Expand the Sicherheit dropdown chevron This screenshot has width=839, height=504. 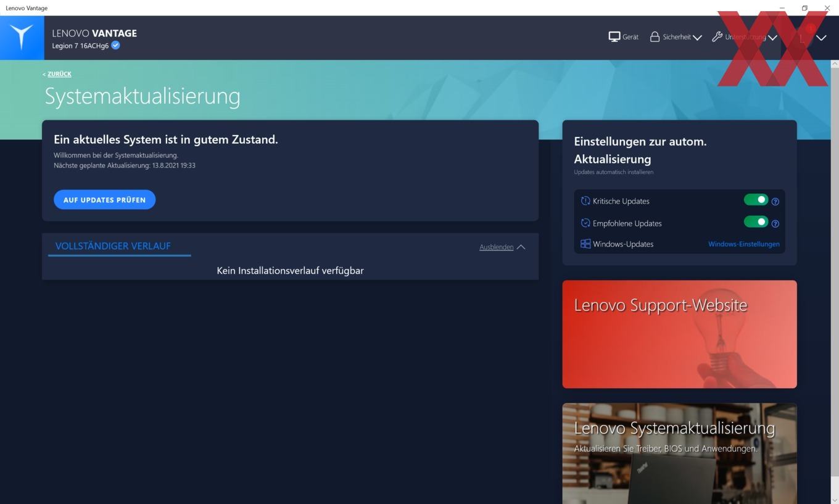point(697,38)
